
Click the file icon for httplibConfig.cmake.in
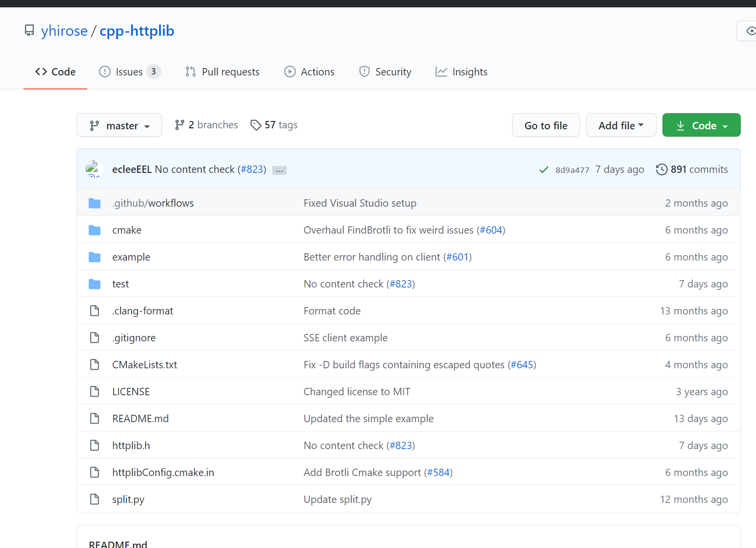pyautogui.click(x=95, y=473)
